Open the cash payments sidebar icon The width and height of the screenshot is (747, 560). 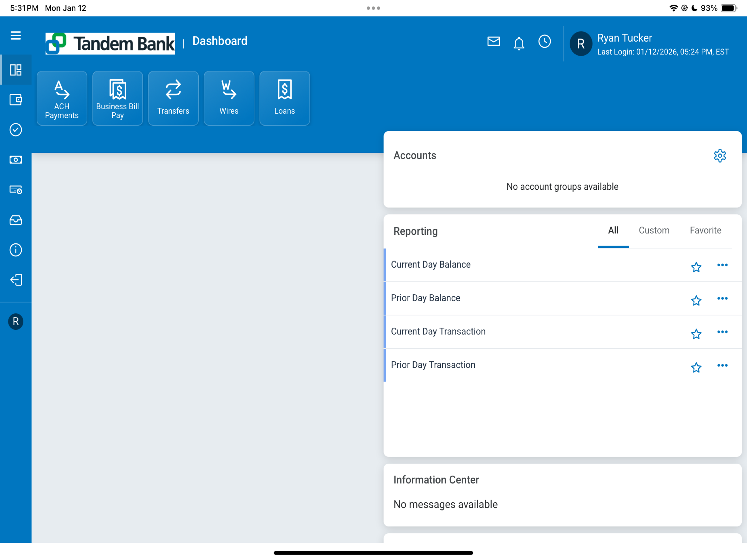(15, 160)
